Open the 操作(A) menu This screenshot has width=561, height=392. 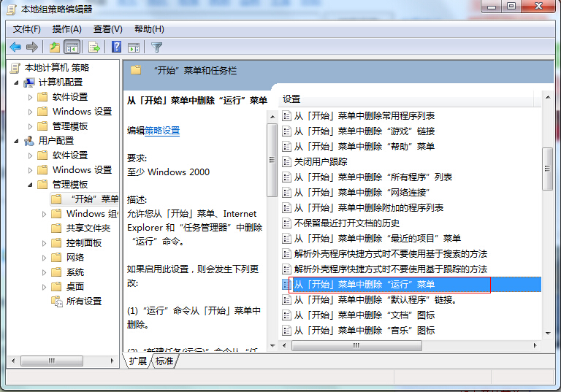(x=66, y=28)
